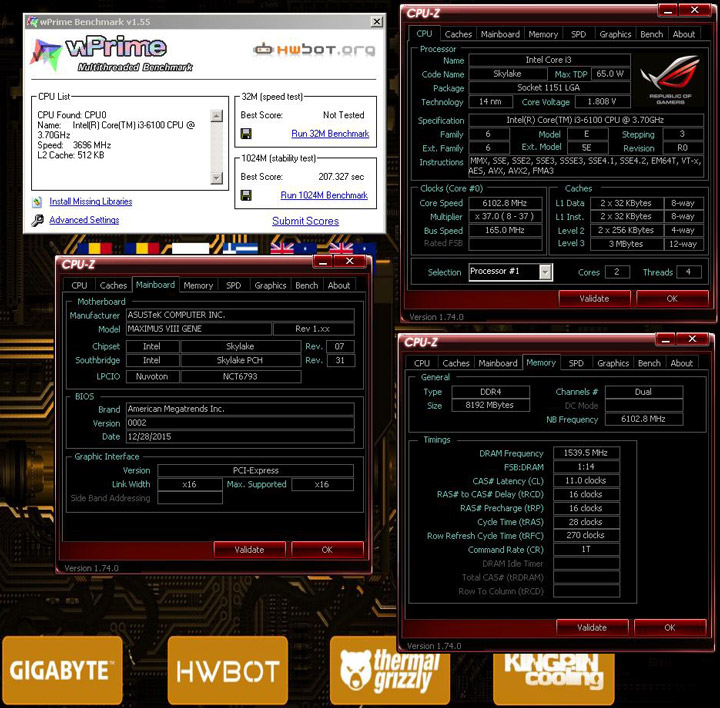The image size is (720, 708).
Task: Open the hwbot.org logo link
Action: [x=314, y=49]
